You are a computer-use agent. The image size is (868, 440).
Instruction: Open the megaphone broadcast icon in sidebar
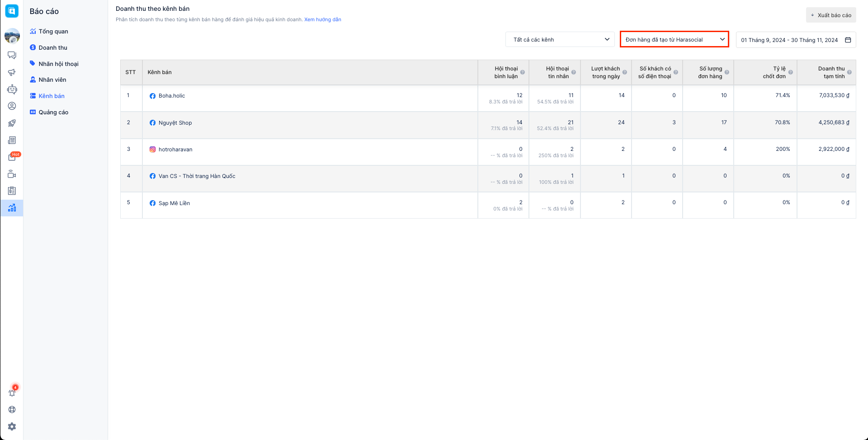click(x=12, y=72)
